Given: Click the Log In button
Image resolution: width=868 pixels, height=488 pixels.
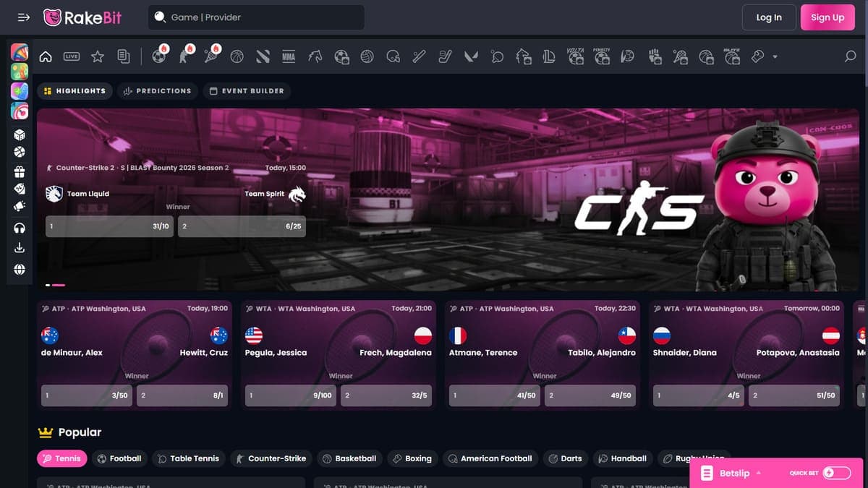Looking at the screenshot, I should tap(769, 17).
